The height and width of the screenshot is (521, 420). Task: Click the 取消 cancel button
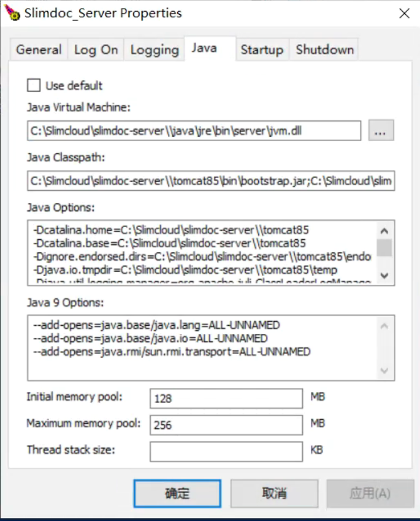click(274, 493)
